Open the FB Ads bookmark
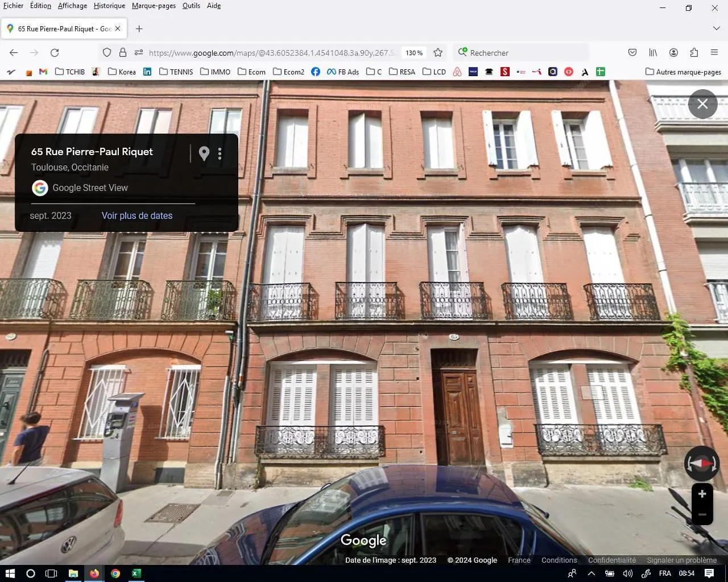This screenshot has height=582, width=728. 343,72
